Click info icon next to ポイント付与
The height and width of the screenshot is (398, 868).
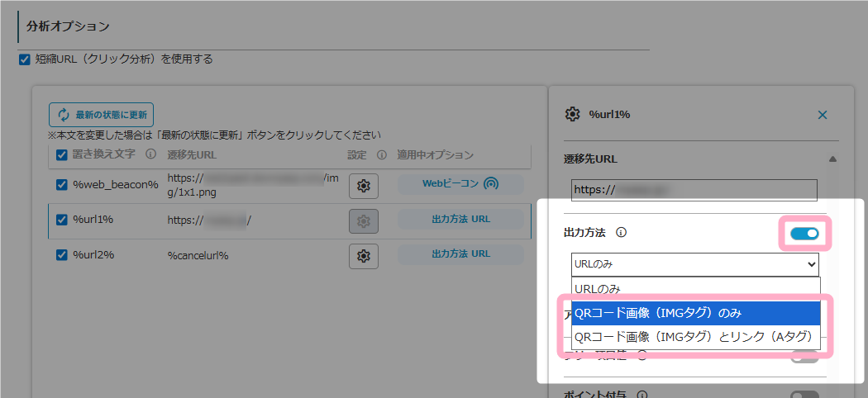click(x=641, y=396)
